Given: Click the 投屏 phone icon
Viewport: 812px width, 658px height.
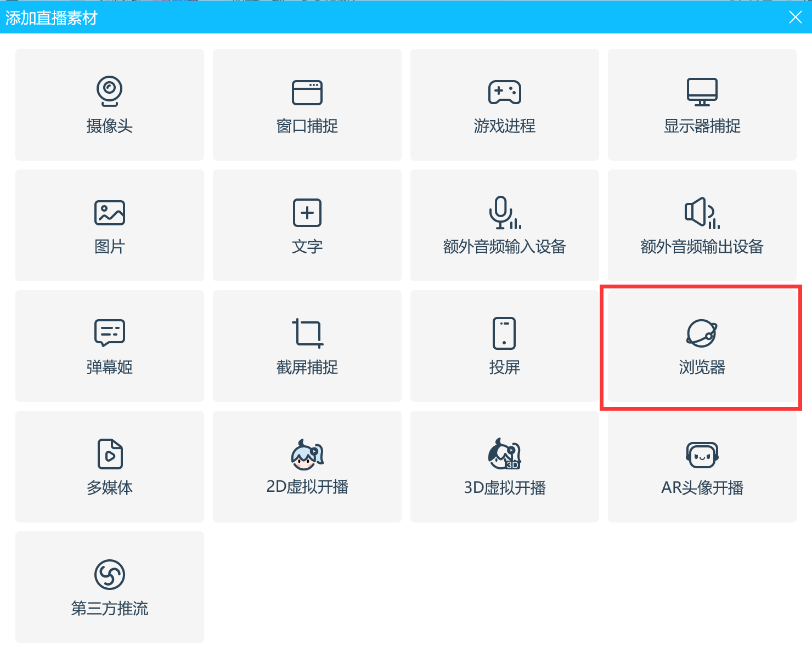Looking at the screenshot, I should pos(504,333).
